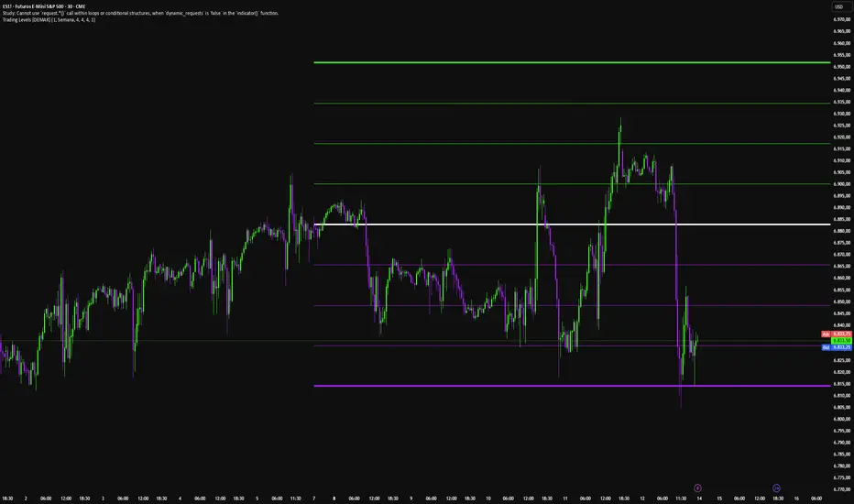The width and height of the screenshot is (854, 504).
Task: Select the thick bright green top level line
Action: [572, 62]
